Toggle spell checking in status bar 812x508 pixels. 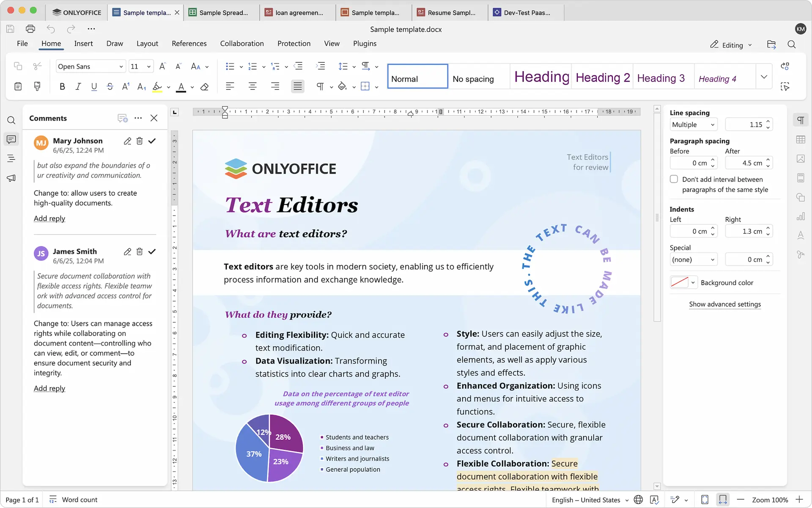(x=655, y=500)
